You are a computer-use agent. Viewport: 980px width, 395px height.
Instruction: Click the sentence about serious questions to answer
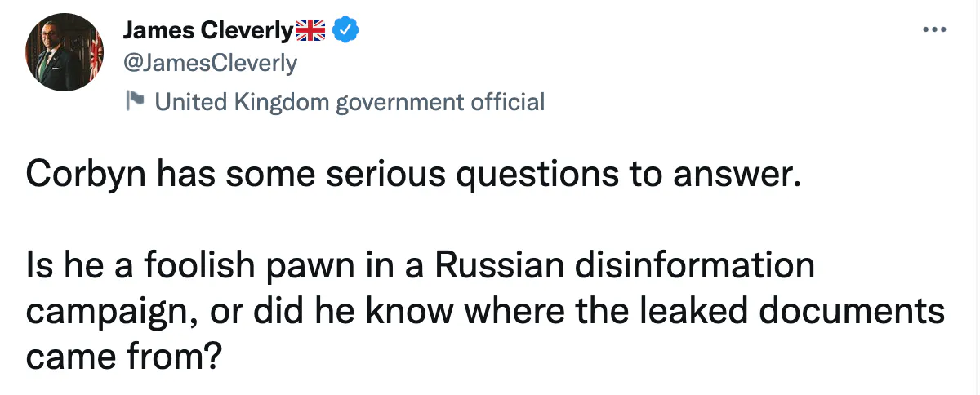[409, 175]
